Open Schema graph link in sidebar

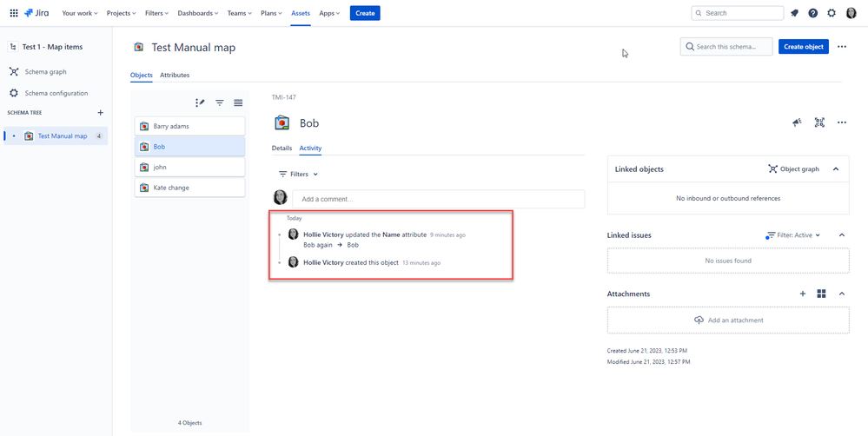click(x=46, y=72)
